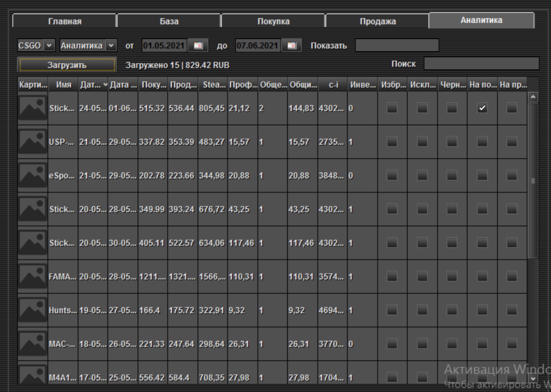Screen dimensions: 551x392
Task: Click into the Поиск search field
Action: pyautogui.click(x=481, y=64)
